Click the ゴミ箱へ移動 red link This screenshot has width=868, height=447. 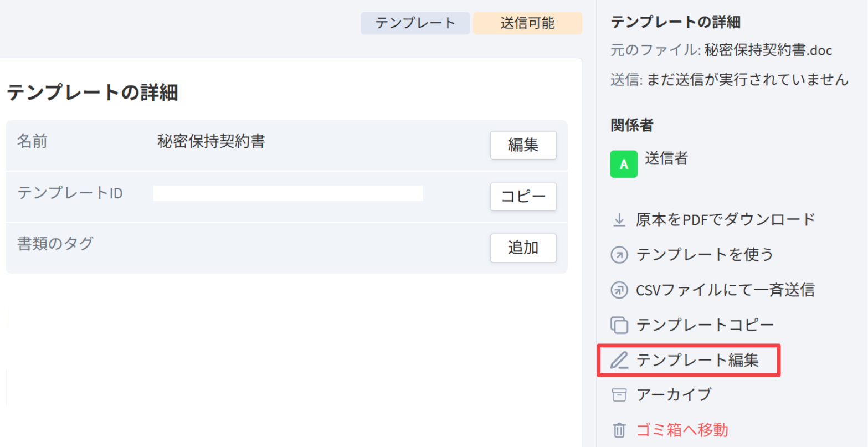[682, 430]
